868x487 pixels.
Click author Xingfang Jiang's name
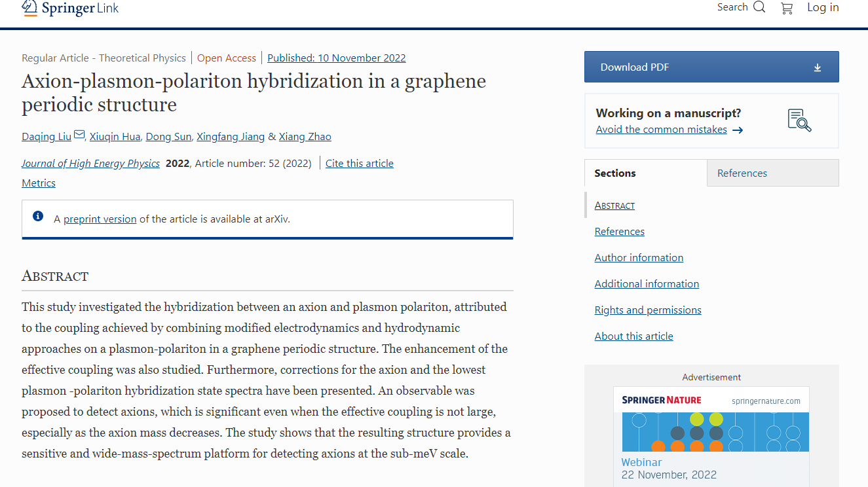(x=231, y=137)
